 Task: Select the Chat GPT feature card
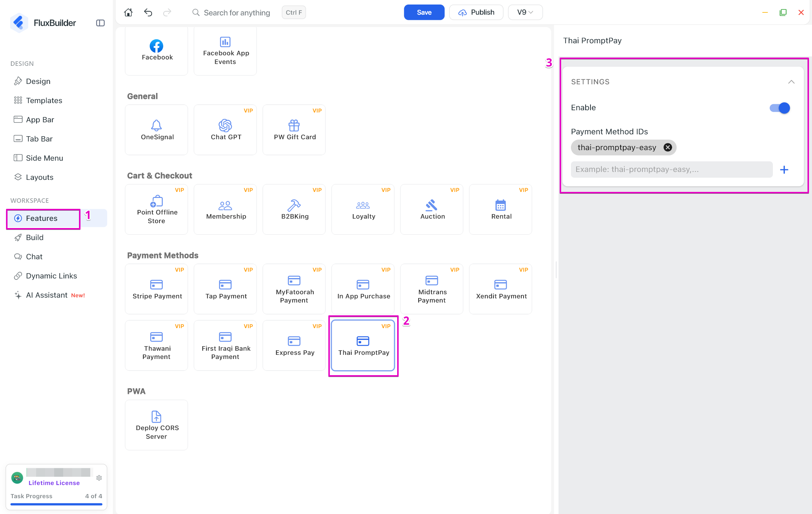(x=225, y=130)
